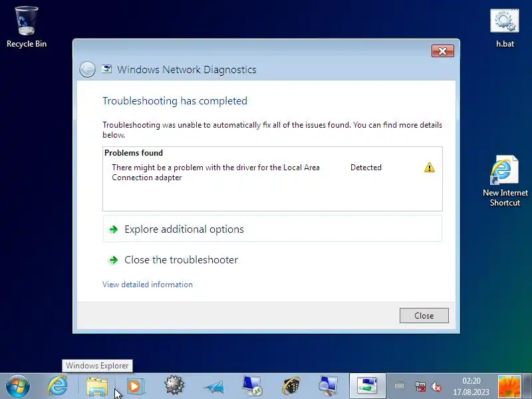Screen dimensions: 532x399
Task: Click the Detected status text
Action: click(366, 168)
